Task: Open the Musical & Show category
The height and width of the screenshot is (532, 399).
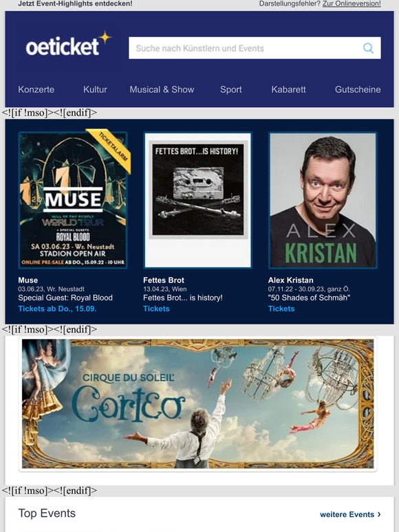Action: click(162, 89)
